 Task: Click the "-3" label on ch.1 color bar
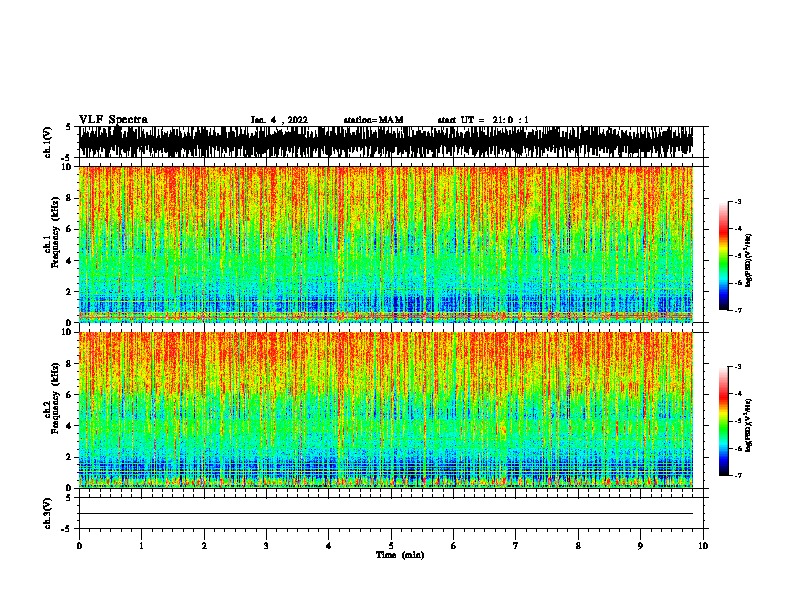click(737, 202)
